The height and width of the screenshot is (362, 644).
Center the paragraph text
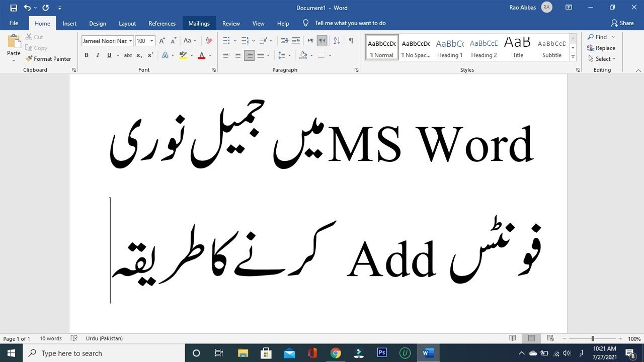pos(237,55)
